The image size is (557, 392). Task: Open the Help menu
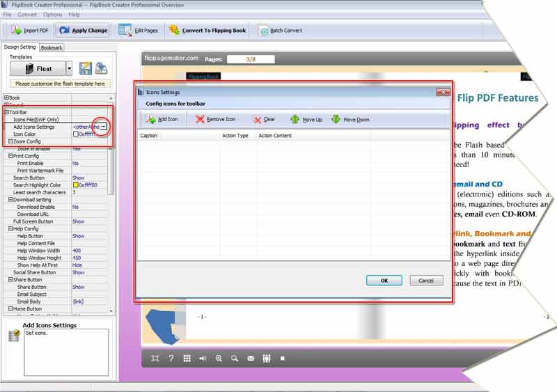coord(74,15)
